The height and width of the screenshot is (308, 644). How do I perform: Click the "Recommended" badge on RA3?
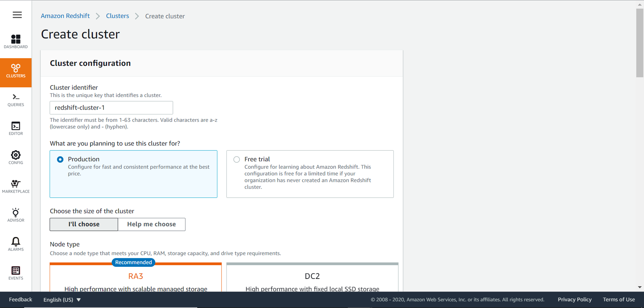click(134, 262)
